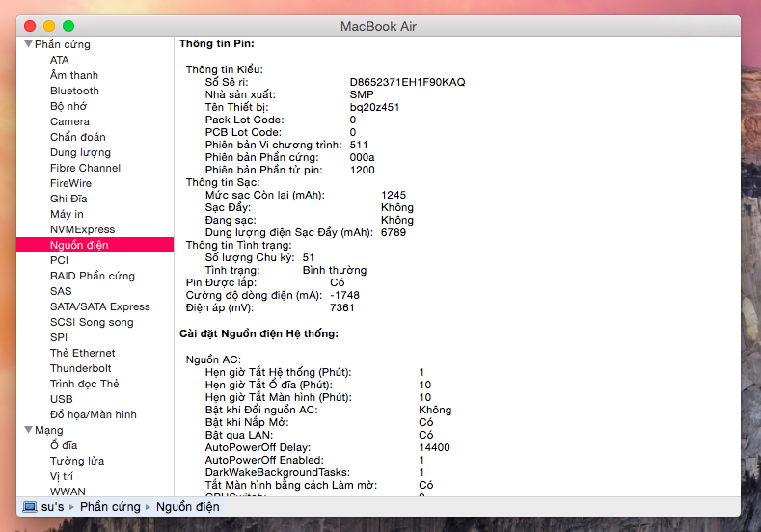Viewport: 761px width, 532px height.
Task: Select Tường lửa under Mạng
Action: click(x=77, y=461)
